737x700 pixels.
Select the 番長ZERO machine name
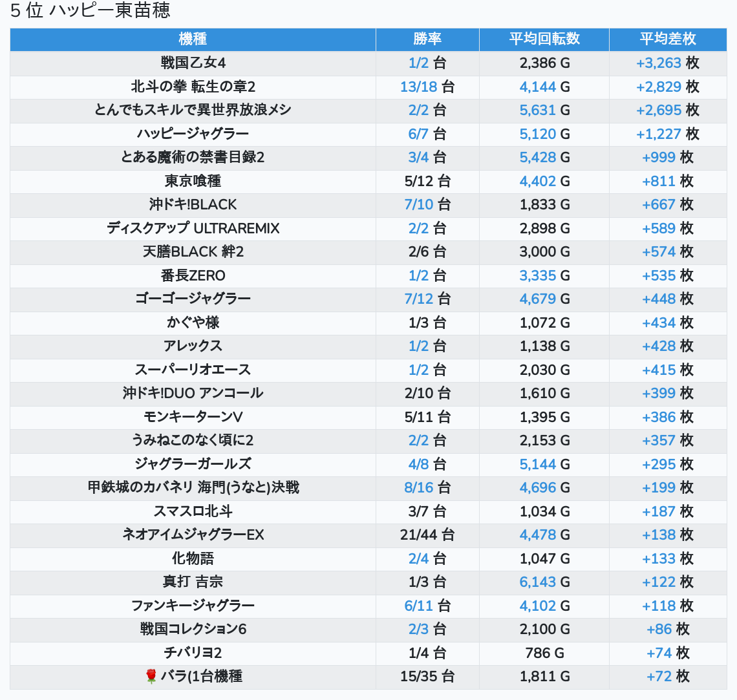tap(193, 275)
